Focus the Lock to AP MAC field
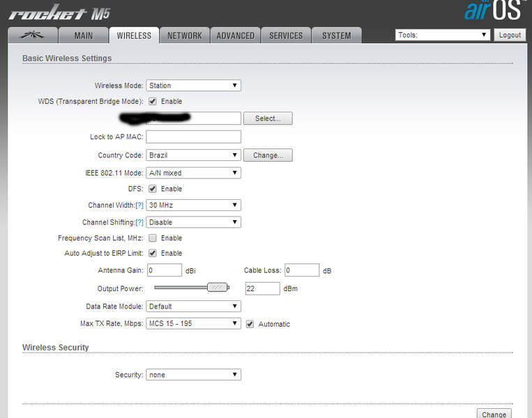 [x=193, y=137]
